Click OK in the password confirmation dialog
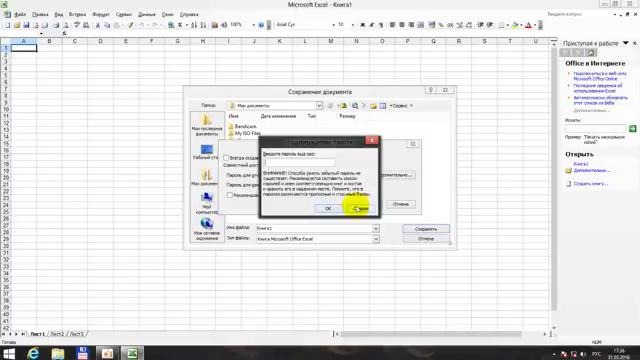 coord(328,209)
